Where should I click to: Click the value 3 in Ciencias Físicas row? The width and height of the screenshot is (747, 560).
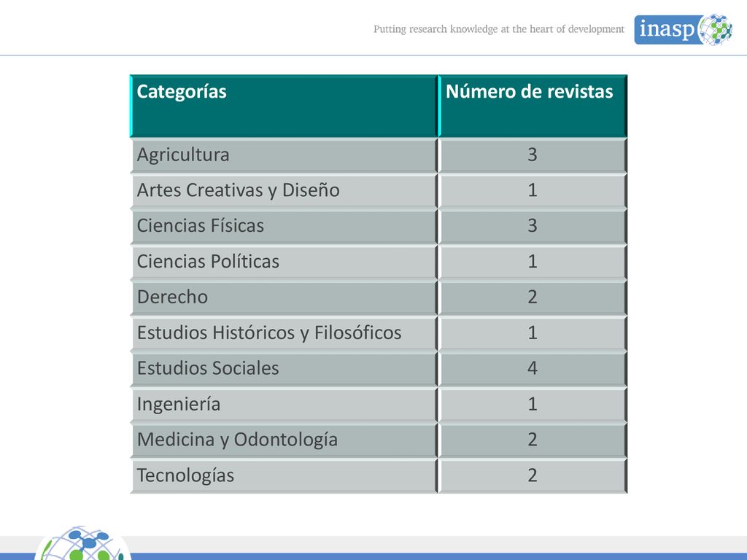[x=533, y=226]
